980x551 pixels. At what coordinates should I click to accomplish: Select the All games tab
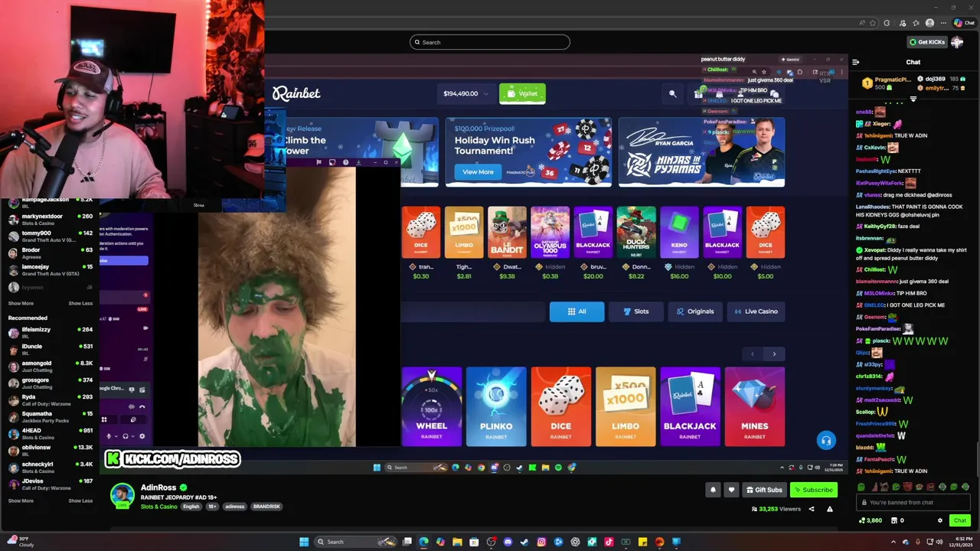click(577, 311)
